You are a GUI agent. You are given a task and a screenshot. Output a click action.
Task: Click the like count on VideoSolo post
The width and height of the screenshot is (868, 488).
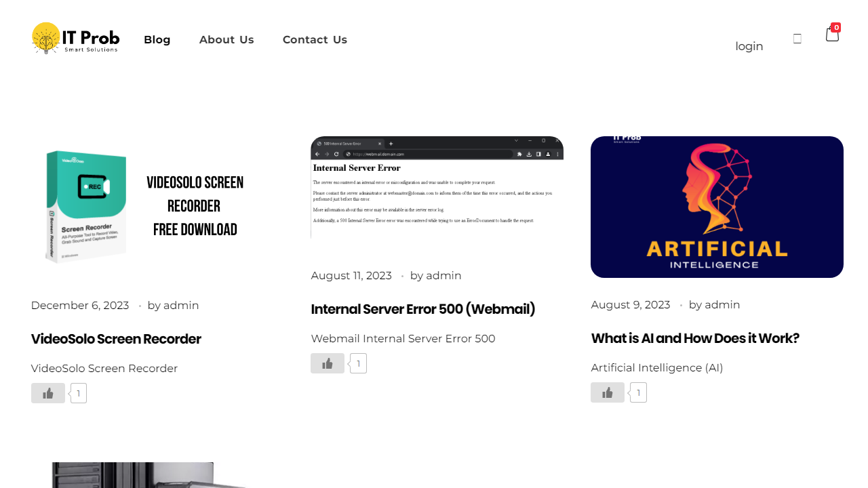(79, 393)
